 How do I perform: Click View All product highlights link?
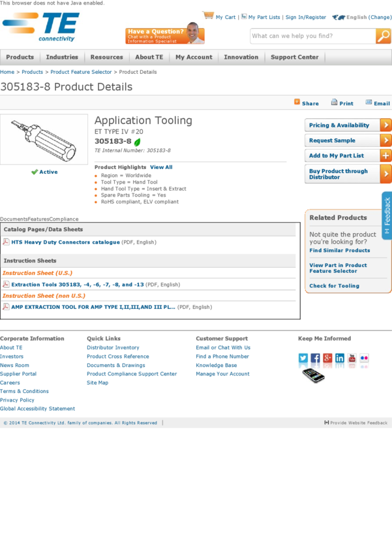pos(161,167)
